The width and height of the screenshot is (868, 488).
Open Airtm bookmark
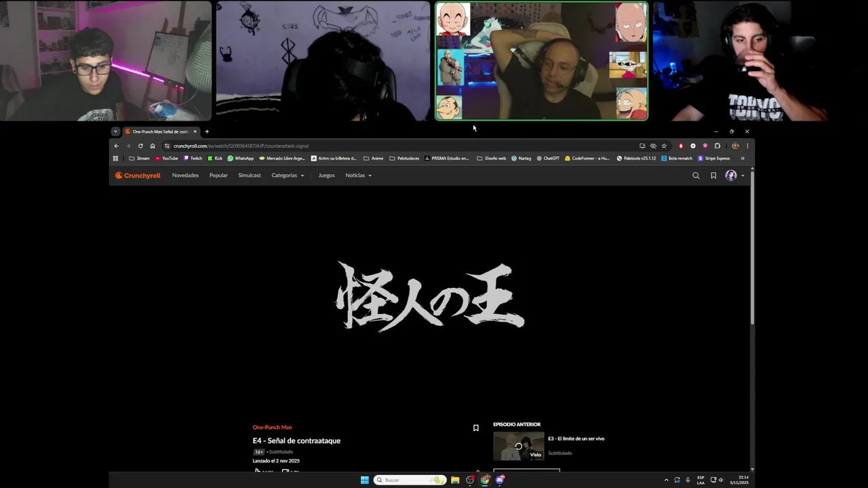334,159
